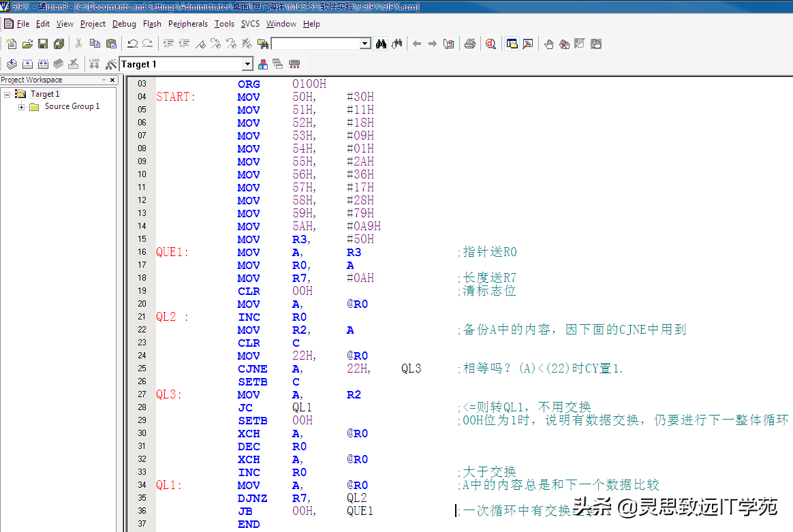The width and height of the screenshot is (793, 532).
Task: Open the Tools menu
Action: point(224,24)
